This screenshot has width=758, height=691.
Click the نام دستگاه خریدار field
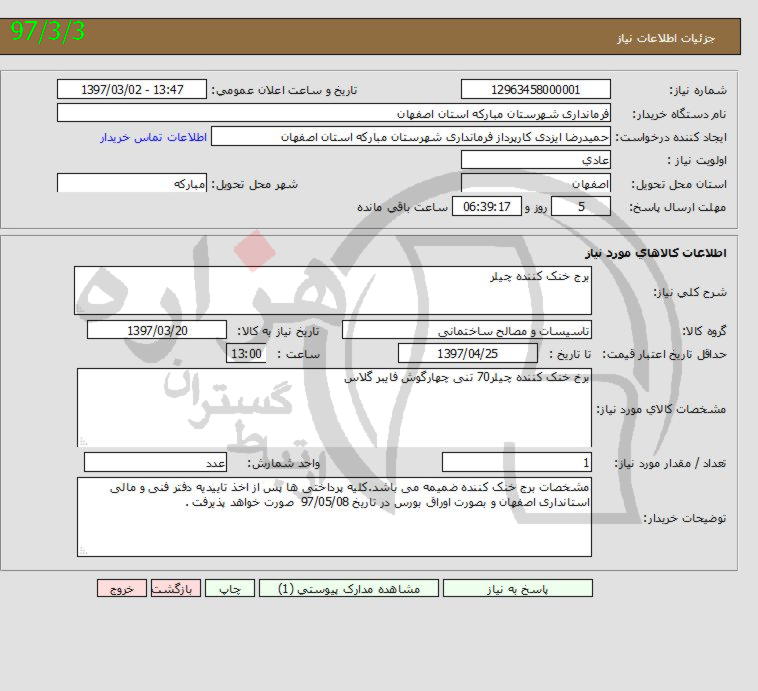point(334,113)
